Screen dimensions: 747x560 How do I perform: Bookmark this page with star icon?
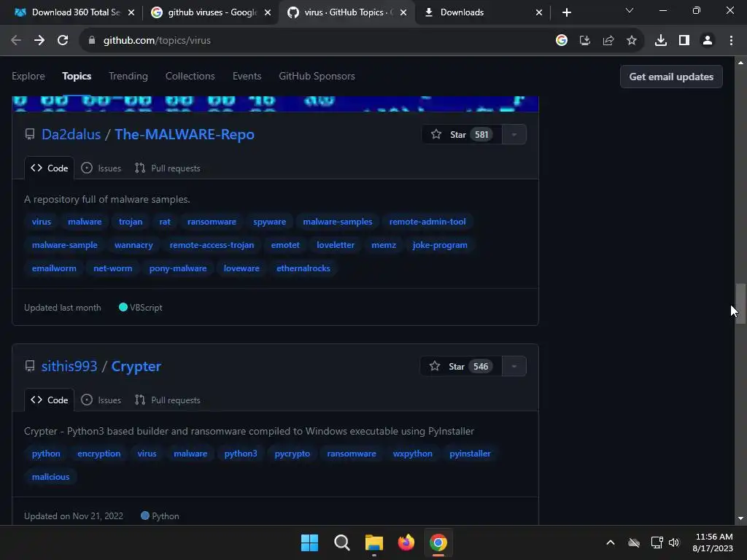[x=632, y=41]
